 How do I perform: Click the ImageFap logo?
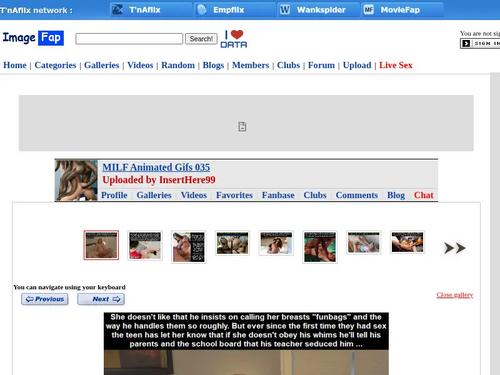[x=33, y=38]
